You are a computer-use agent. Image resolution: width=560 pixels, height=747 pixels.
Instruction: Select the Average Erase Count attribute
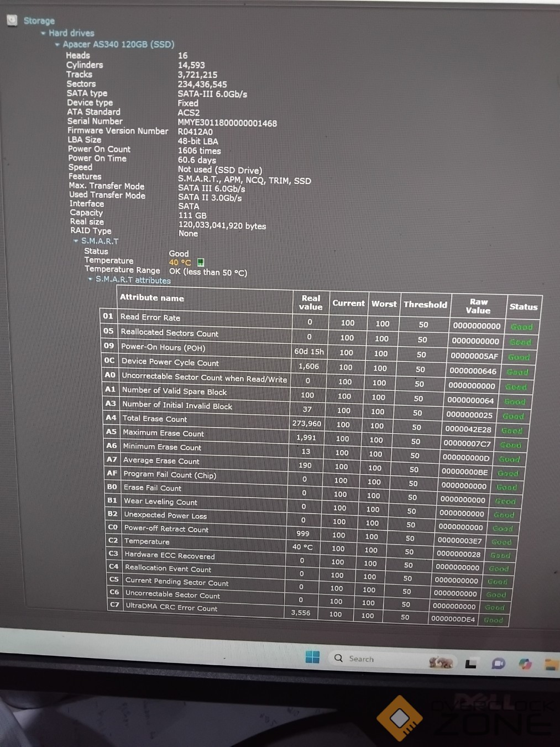click(x=161, y=461)
